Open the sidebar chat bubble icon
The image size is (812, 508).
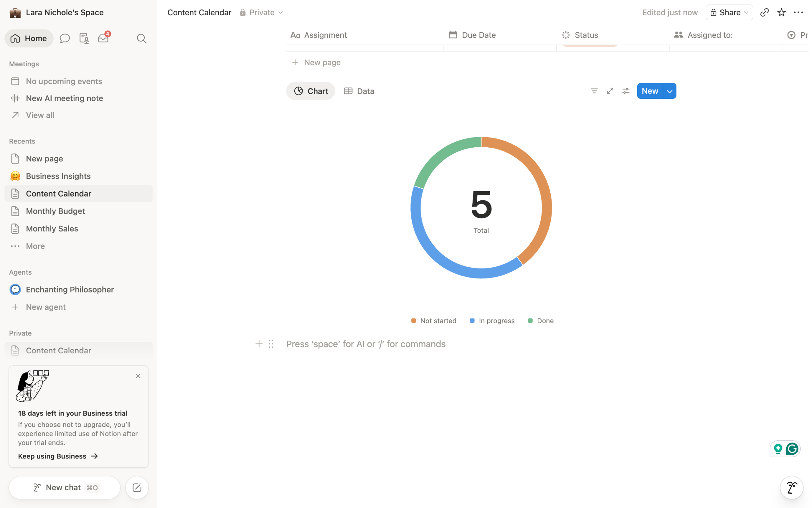pos(65,38)
